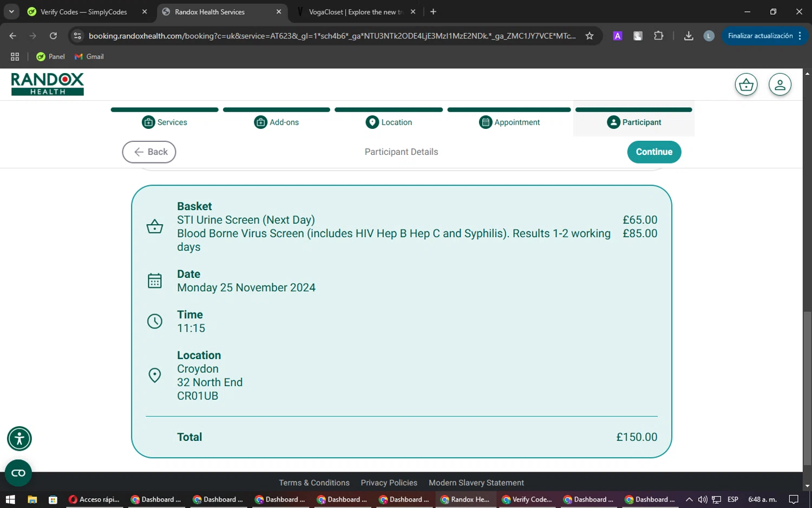The image size is (812, 508).
Task: Open Terms & Conditions link
Action: point(314,483)
